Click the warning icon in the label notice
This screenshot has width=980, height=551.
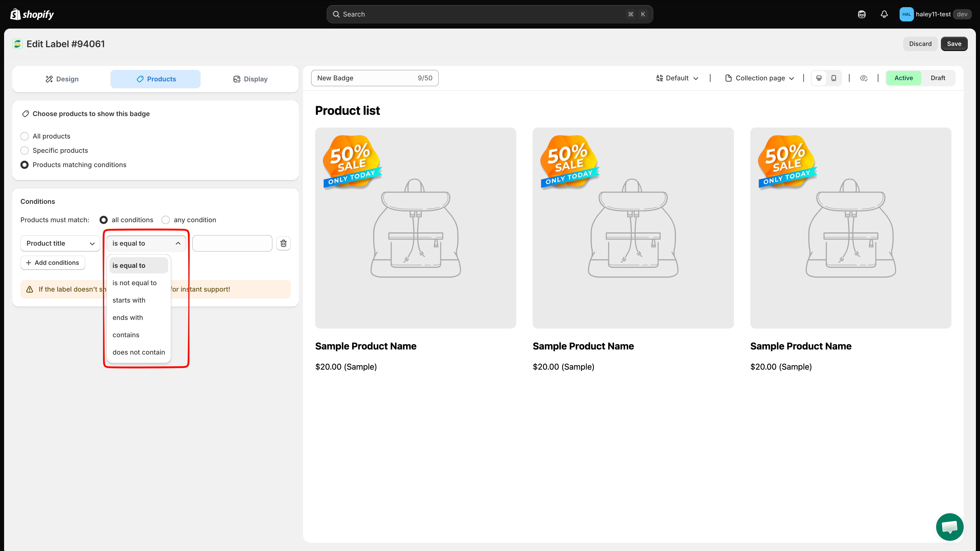tap(30, 289)
